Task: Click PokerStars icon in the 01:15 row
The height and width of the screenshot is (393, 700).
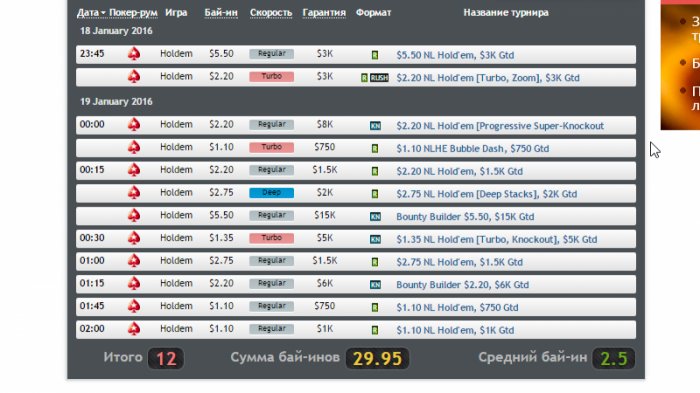Action: pyautogui.click(x=134, y=284)
